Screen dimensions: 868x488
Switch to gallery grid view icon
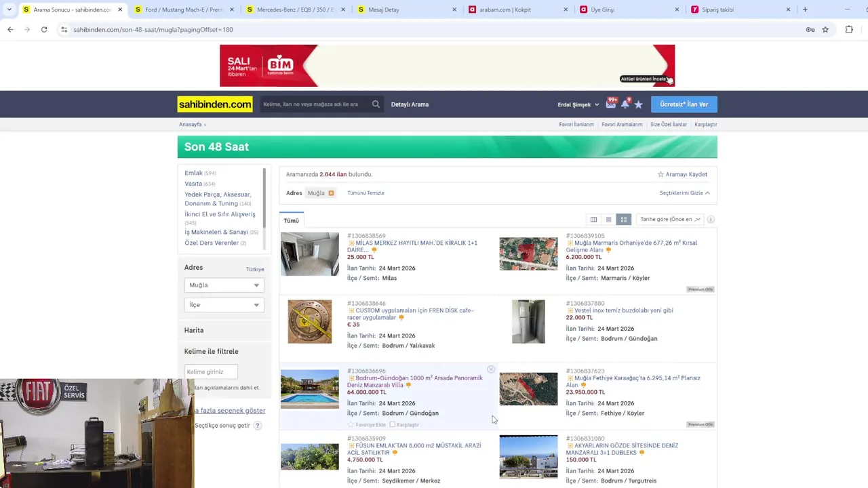[624, 220]
